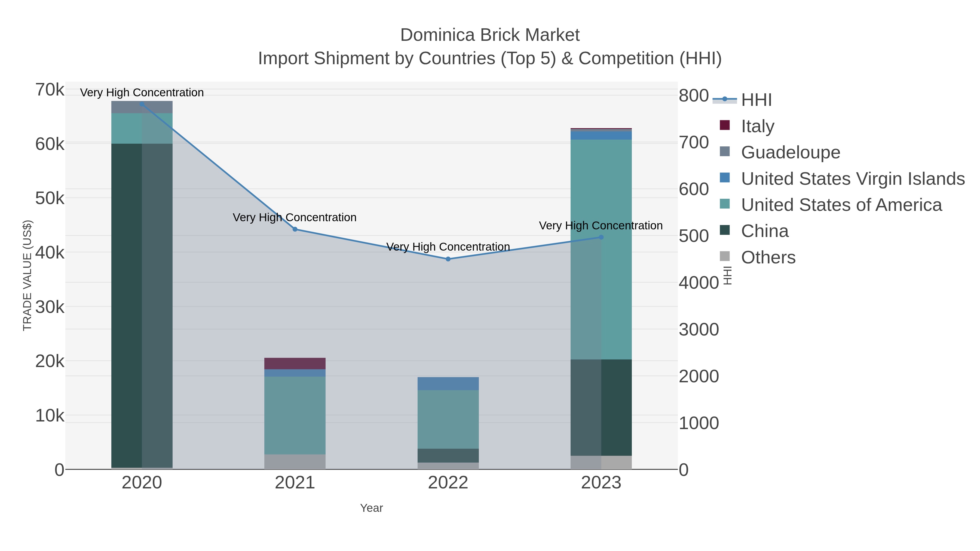Viewport: 980px width, 551px height.
Task: Click the United States segment of 2021 bar
Action: (x=295, y=415)
